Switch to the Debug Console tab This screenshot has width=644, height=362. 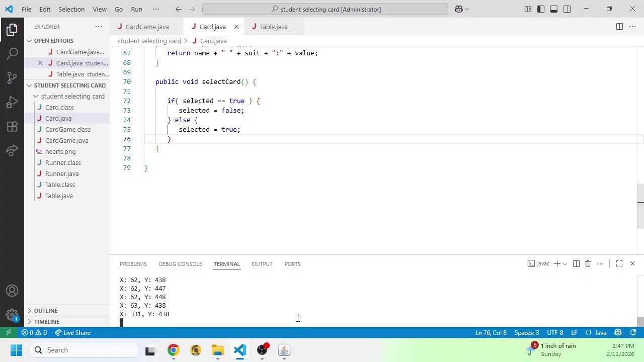pyautogui.click(x=180, y=264)
